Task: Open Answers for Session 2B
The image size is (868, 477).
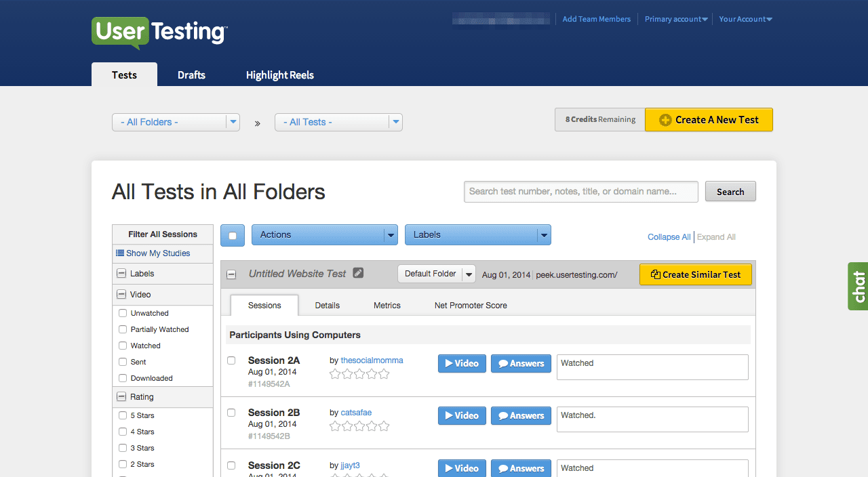Action: tap(521, 415)
